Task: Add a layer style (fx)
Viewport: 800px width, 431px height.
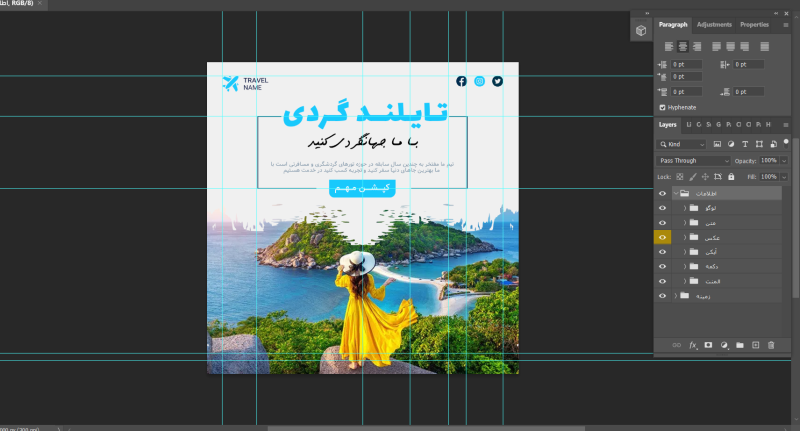Action: (693, 345)
